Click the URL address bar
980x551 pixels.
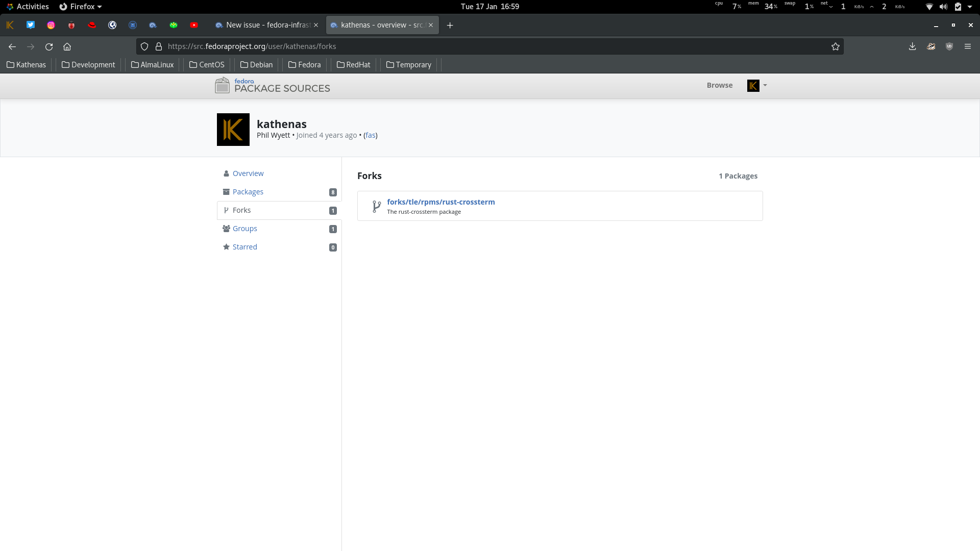tap(490, 46)
